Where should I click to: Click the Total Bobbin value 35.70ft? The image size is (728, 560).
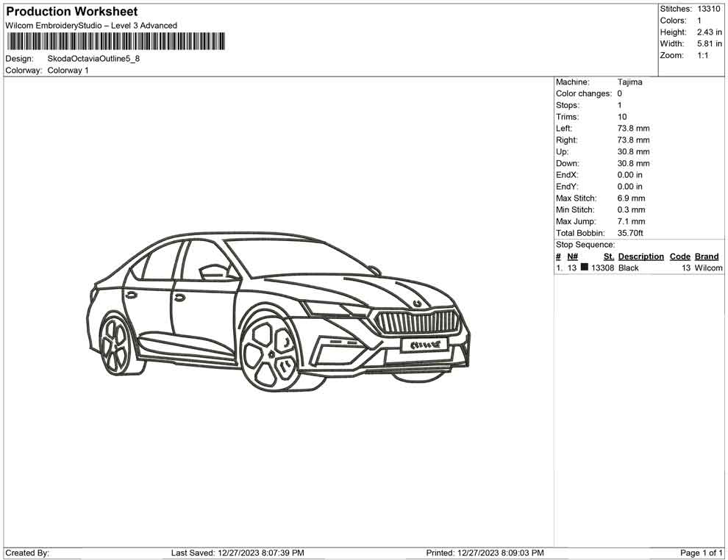[630, 233]
